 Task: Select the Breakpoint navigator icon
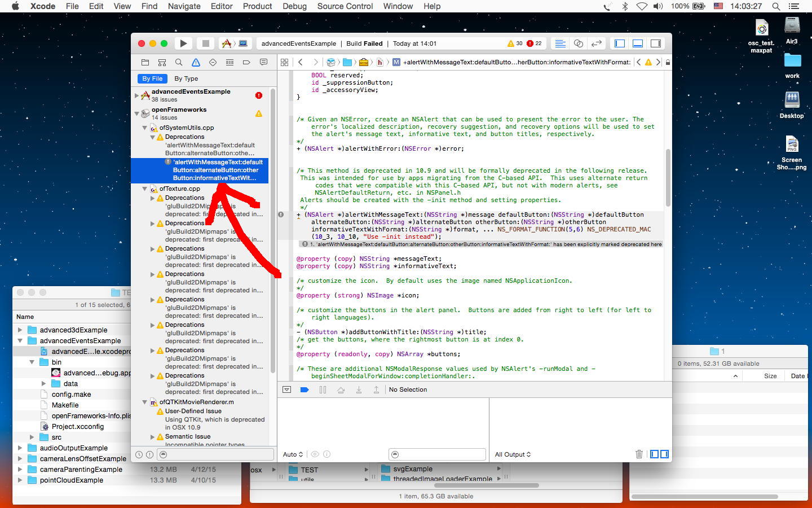click(x=246, y=62)
